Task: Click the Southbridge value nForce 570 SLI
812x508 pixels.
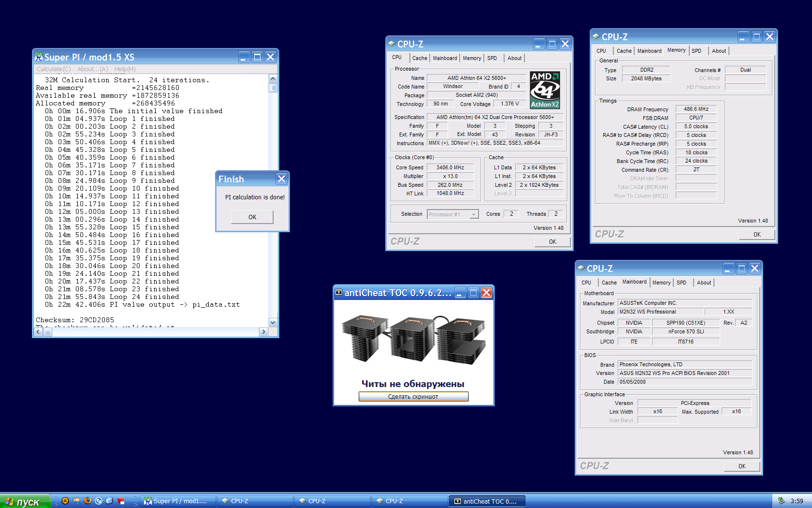Action: point(686,331)
